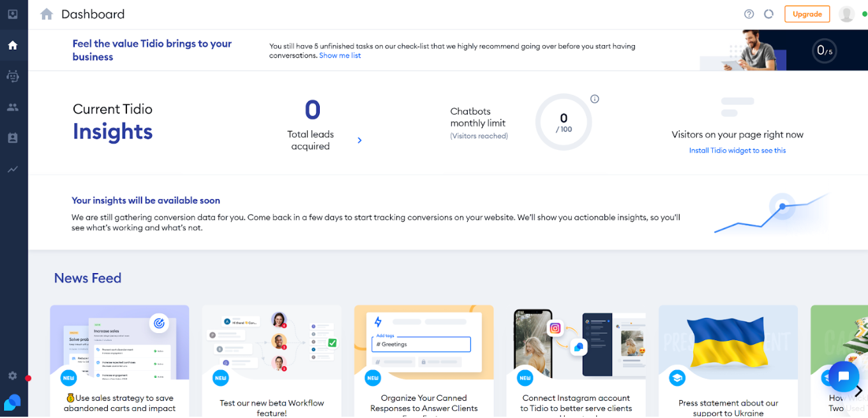Open the Inbox from the sidebar
The width and height of the screenshot is (868, 418).
point(13,14)
